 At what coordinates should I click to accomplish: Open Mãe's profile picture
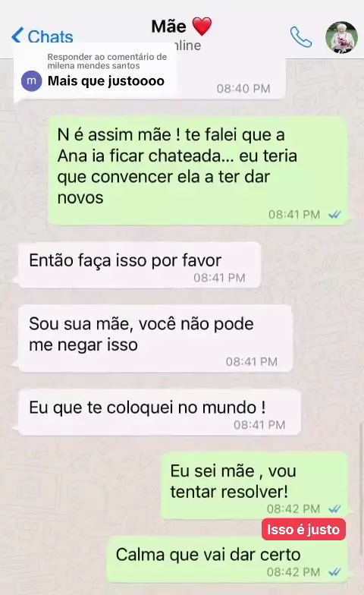tap(341, 37)
